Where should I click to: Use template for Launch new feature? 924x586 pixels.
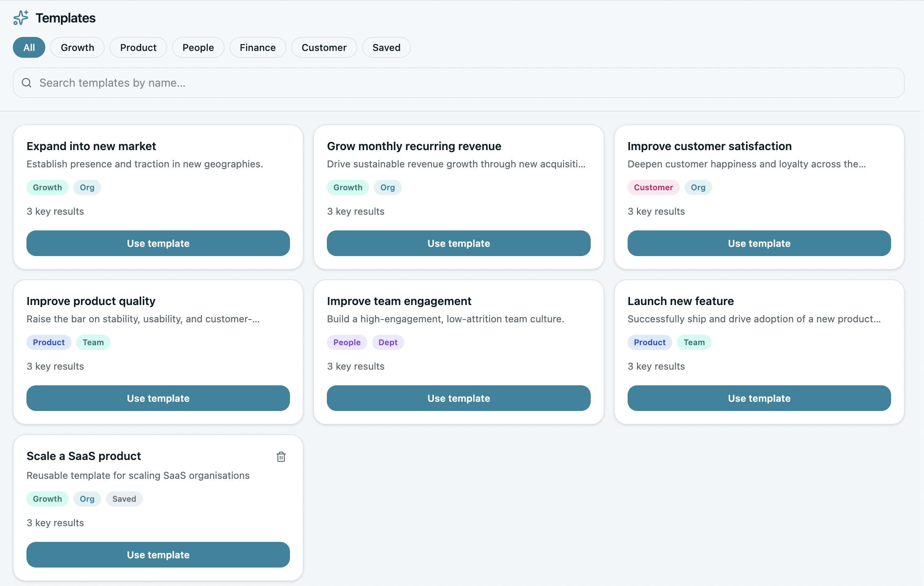point(759,398)
